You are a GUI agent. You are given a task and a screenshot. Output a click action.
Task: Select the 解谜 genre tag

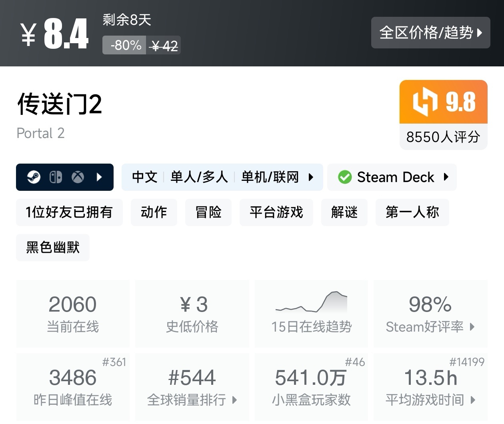(x=344, y=212)
